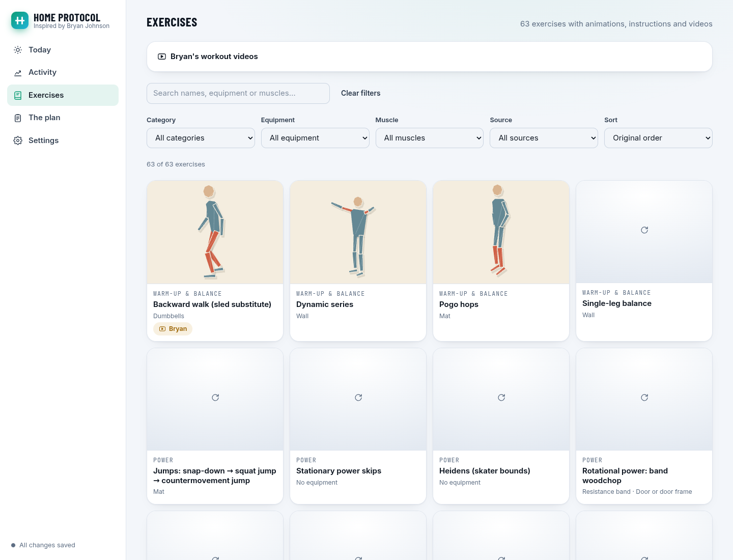
Task: Click the book icon beside Exercises
Action: tap(18, 95)
